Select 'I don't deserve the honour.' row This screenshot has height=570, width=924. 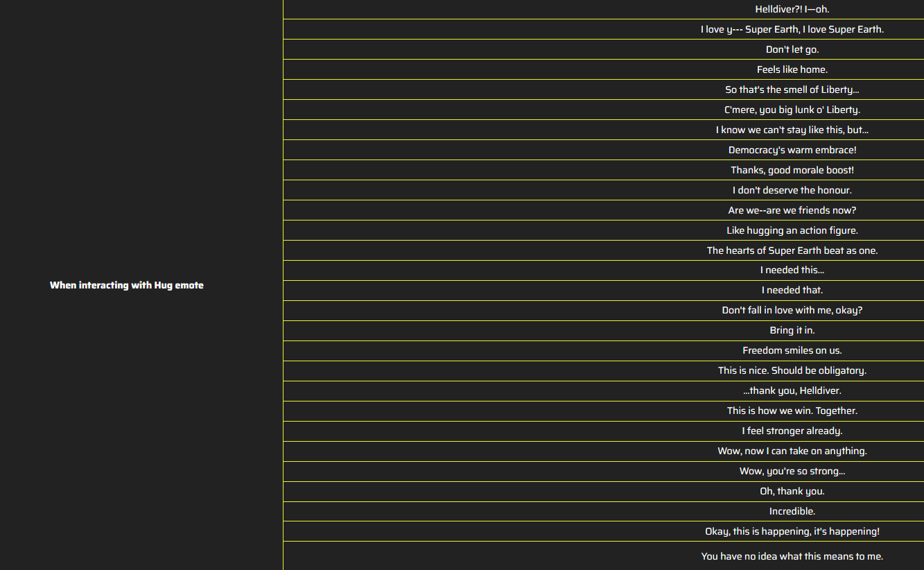pos(604,190)
